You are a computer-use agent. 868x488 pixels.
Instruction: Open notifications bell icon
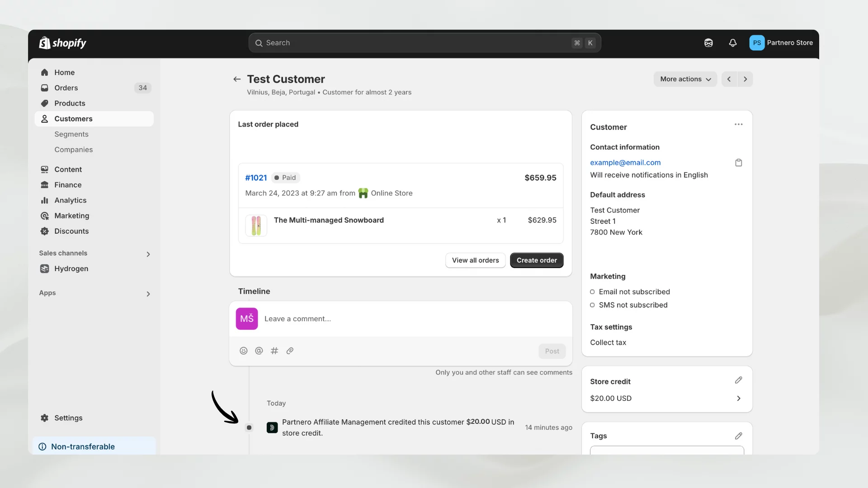coord(732,43)
